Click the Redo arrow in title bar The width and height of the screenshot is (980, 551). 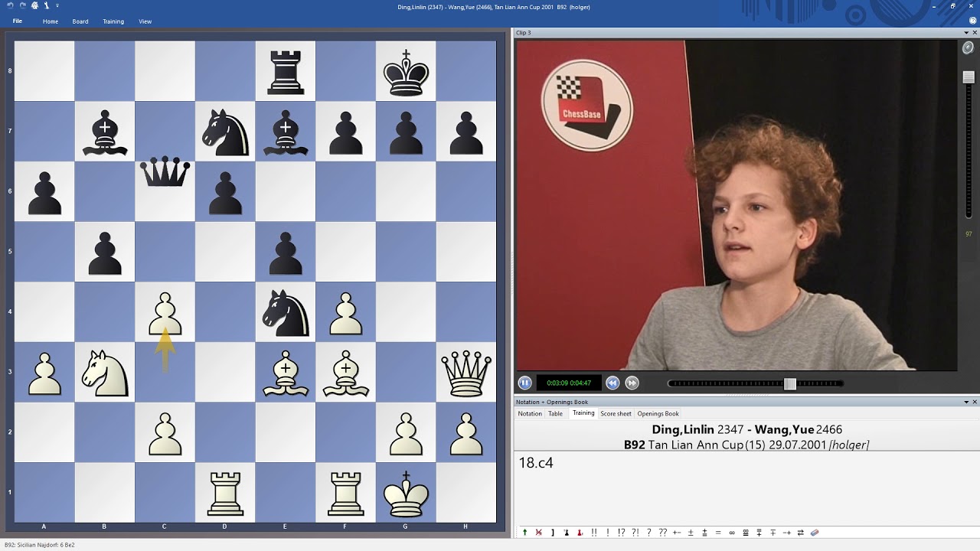[x=23, y=5]
